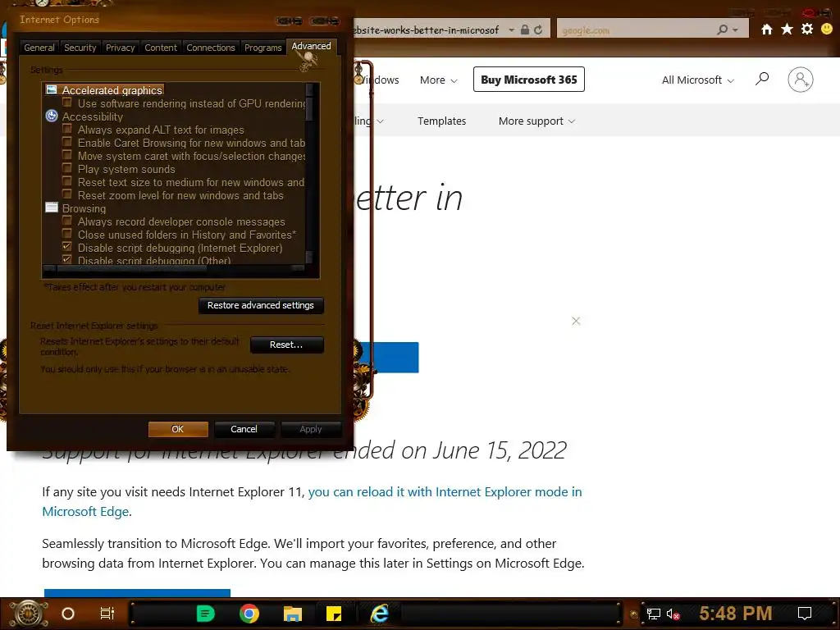840x630 pixels.
Task: Open Sticky Notes from taskbar
Action: coord(334,614)
